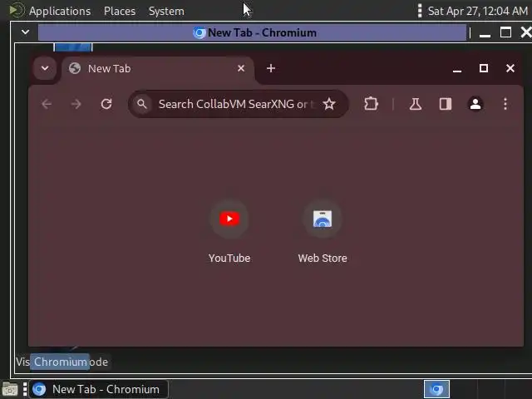Open the Chromium three-dot menu
The height and width of the screenshot is (399, 532).
[505, 104]
